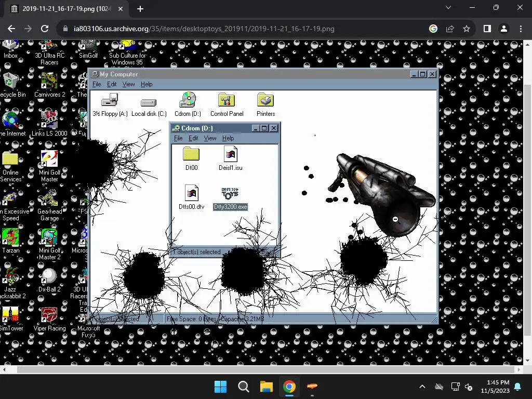
Task: Open the Windows Start menu
Action: [220, 387]
